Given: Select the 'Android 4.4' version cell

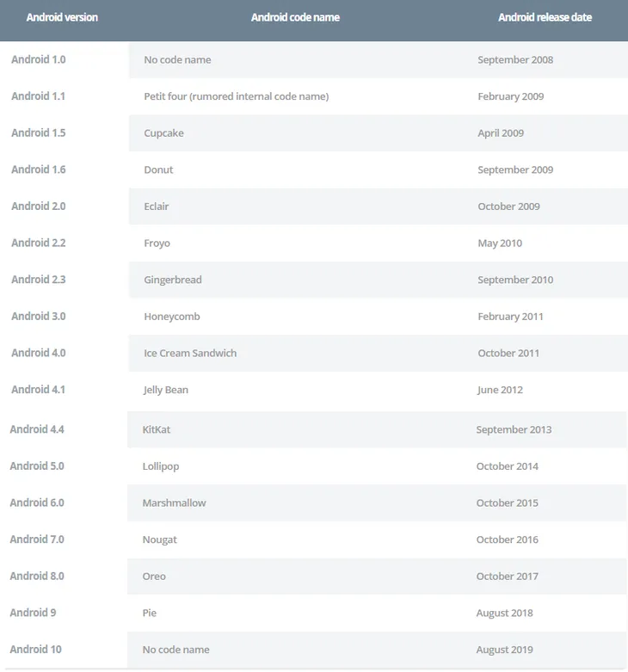Looking at the screenshot, I should click(37, 429).
